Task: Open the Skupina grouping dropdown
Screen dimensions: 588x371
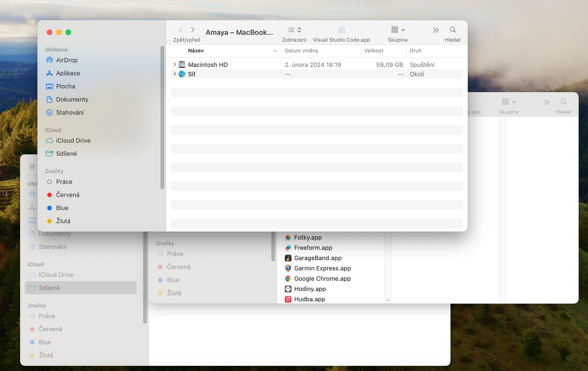Action: click(398, 30)
